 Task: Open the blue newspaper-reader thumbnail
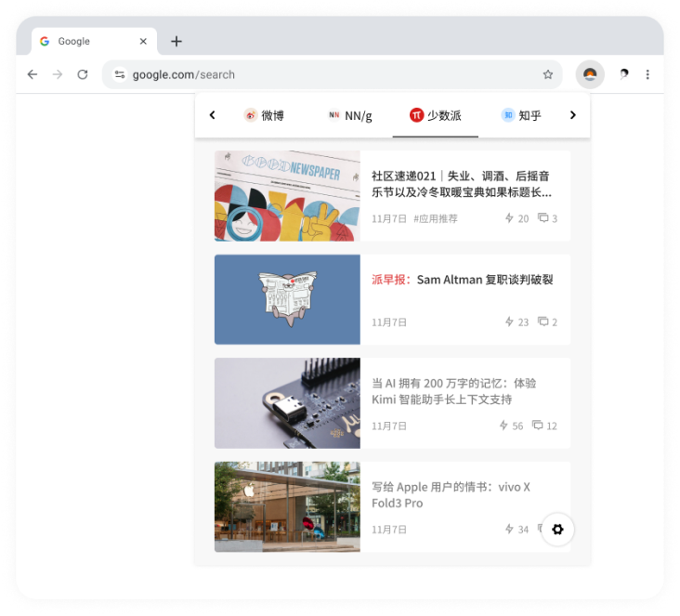pyautogui.click(x=287, y=299)
